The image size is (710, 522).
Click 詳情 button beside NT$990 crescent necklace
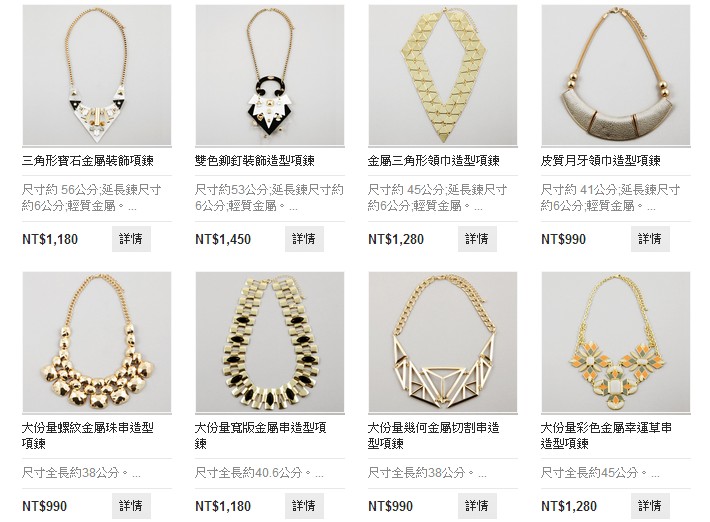[x=650, y=239]
